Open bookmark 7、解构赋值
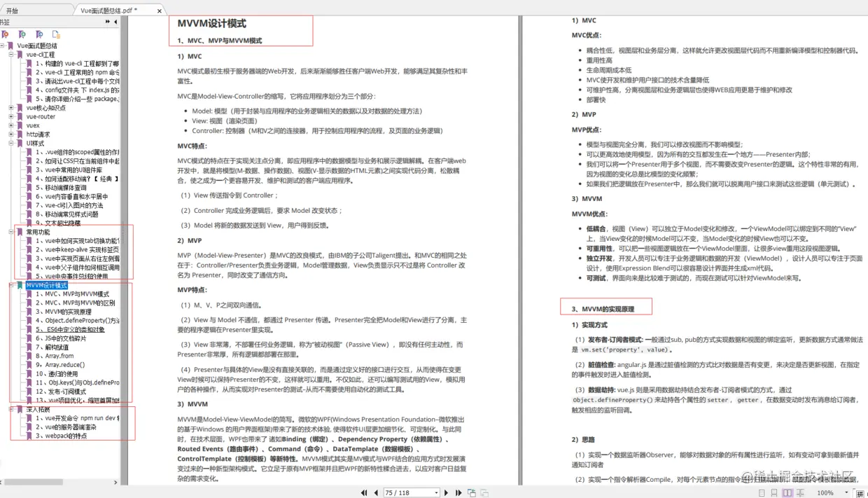Viewport: 868px width, 498px height. 52,347
